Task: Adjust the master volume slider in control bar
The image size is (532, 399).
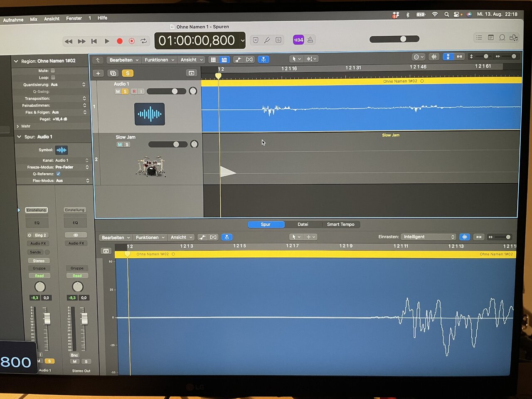Action: 394,39
